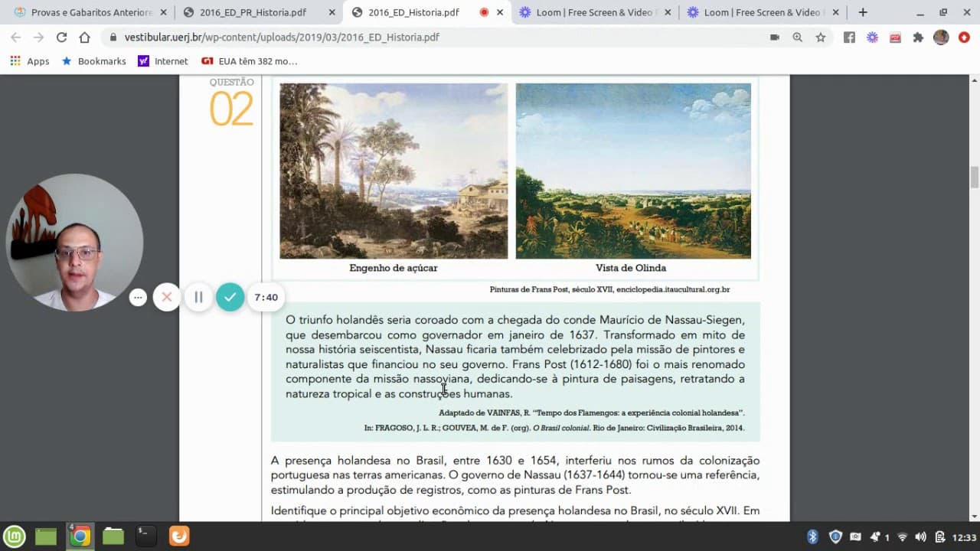Switch to 2016_ED_PR_Historia.pdf tab

258,12
